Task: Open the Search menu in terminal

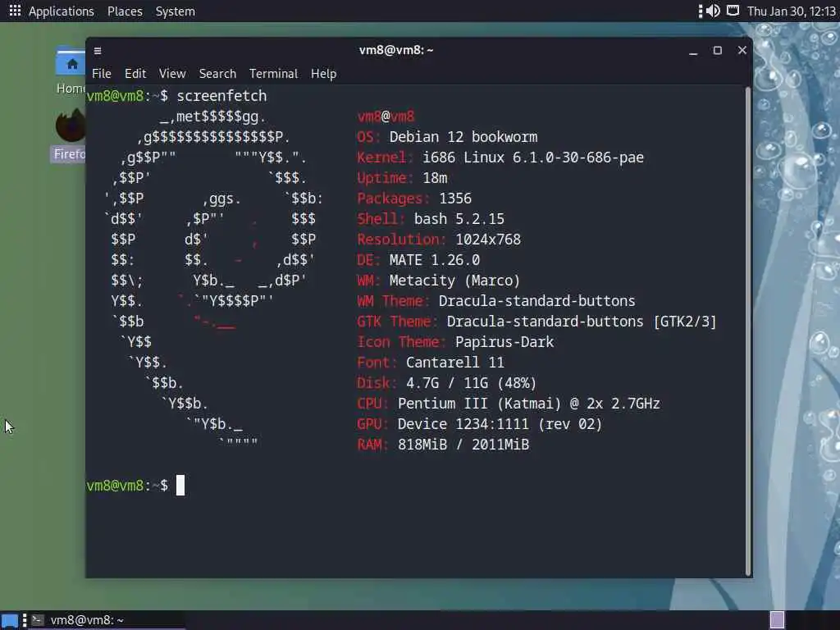Action: (x=217, y=73)
